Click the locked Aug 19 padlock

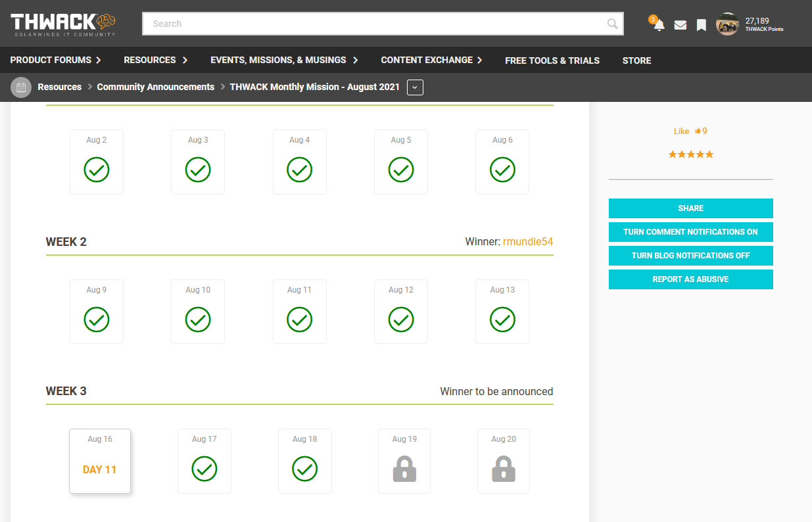coord(404,469)
